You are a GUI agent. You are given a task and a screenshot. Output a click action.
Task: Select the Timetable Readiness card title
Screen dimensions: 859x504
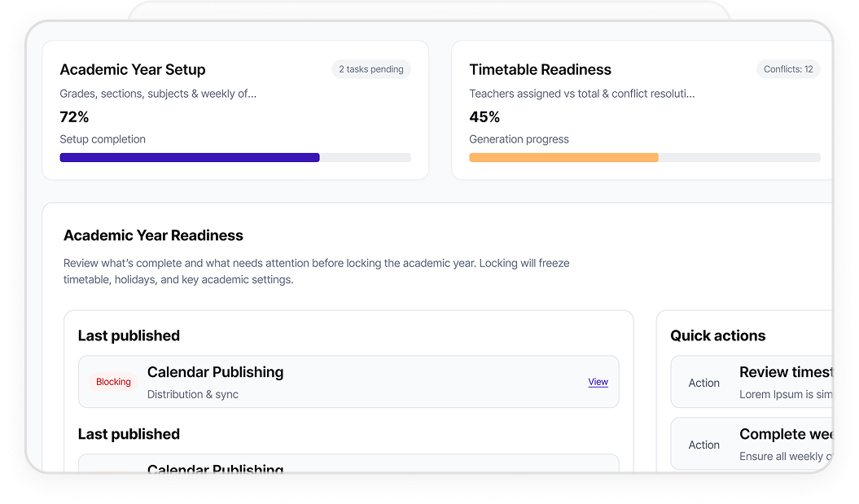click(540, 70)
